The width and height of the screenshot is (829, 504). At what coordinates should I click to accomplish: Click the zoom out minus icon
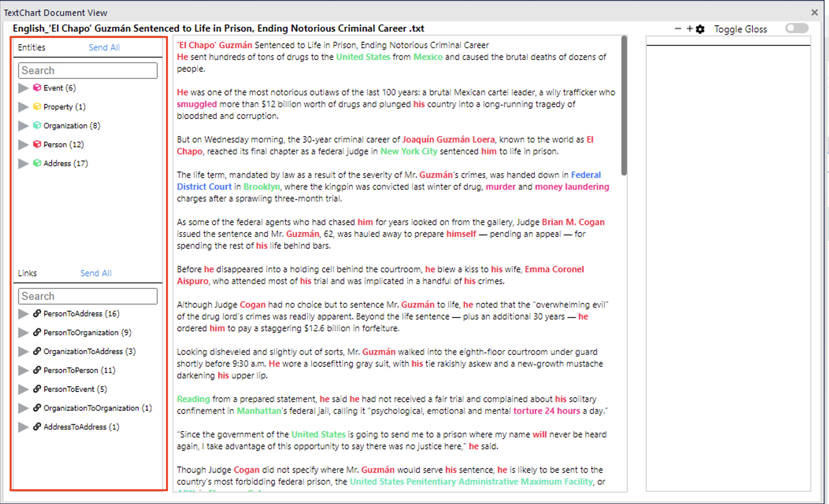(678, 28)
